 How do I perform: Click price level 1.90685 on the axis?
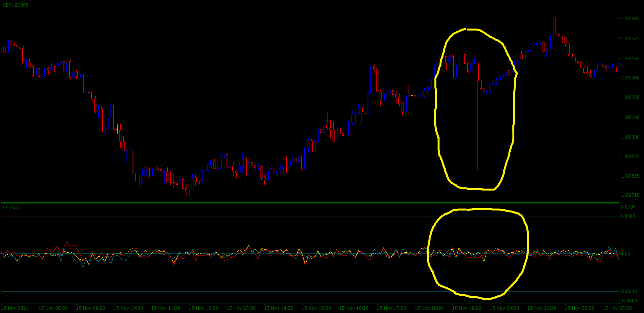pos(631,19)
